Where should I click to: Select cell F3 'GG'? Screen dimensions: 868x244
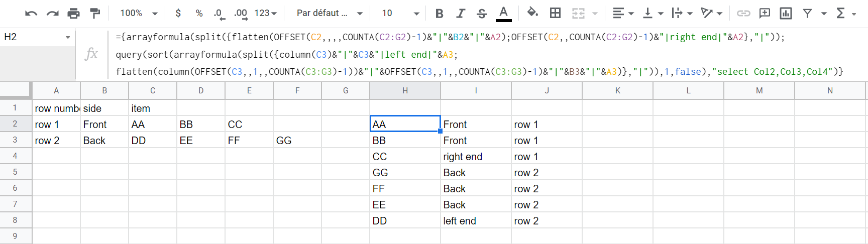[297, 141]
